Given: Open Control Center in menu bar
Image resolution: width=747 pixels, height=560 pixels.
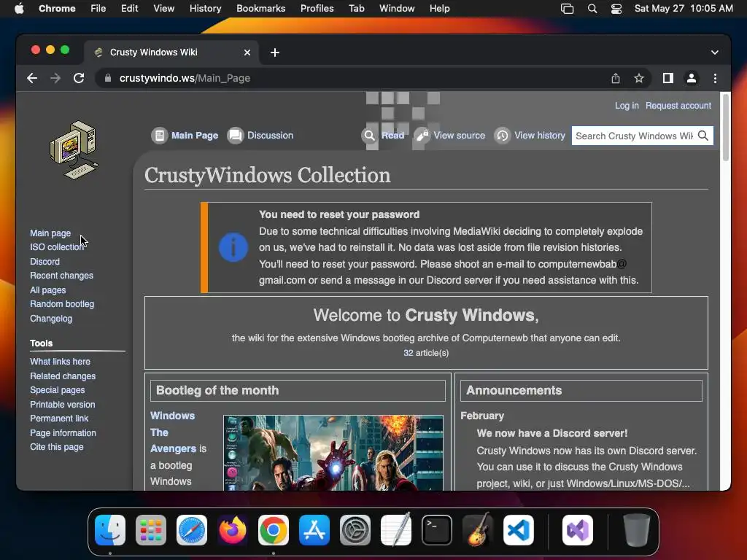Looking at the screenshot, I should [616, 9].
